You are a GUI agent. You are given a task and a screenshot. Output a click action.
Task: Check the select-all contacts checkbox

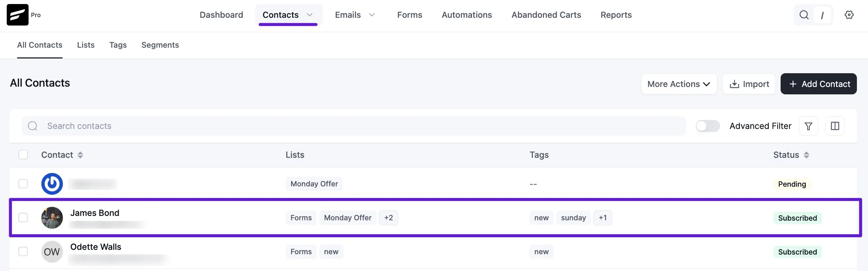23,155
